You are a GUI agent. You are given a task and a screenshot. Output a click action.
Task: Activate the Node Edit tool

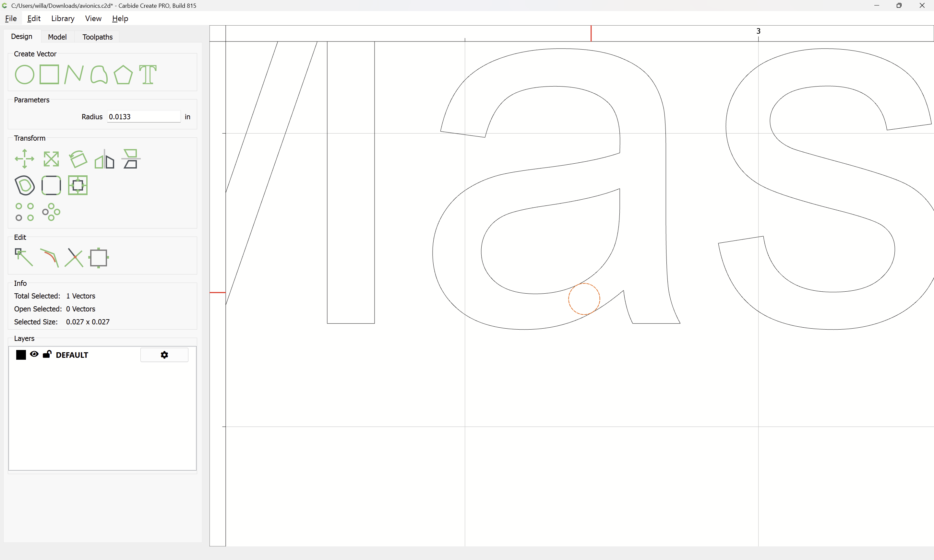pyautogui.click(x=24, y=258)
